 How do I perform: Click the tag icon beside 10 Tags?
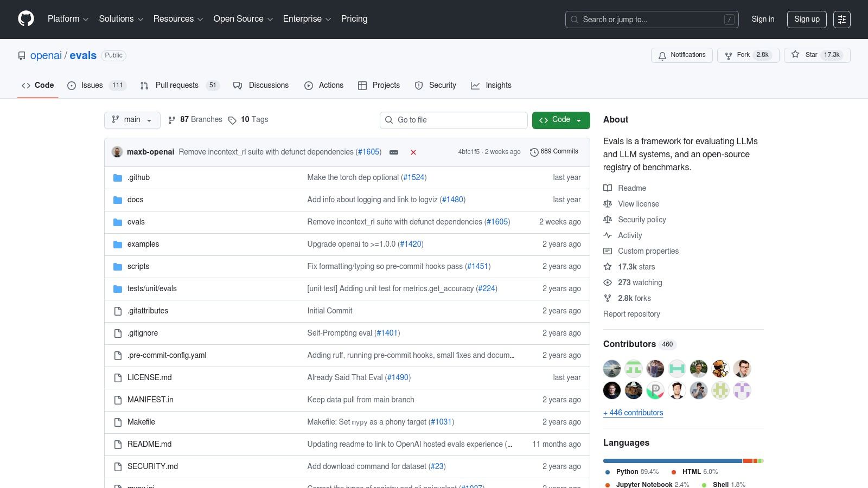click(232, 120)
